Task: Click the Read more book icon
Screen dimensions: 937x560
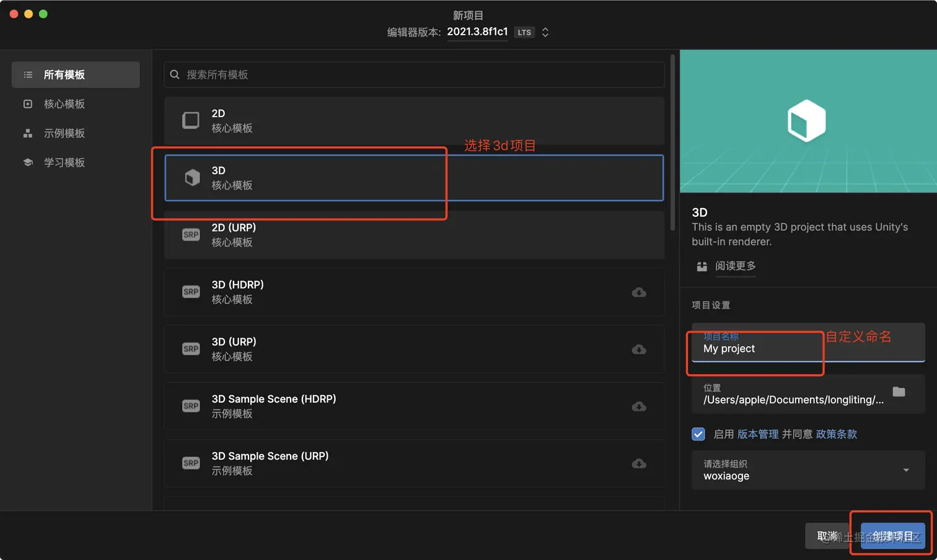Action: (702, 266)
